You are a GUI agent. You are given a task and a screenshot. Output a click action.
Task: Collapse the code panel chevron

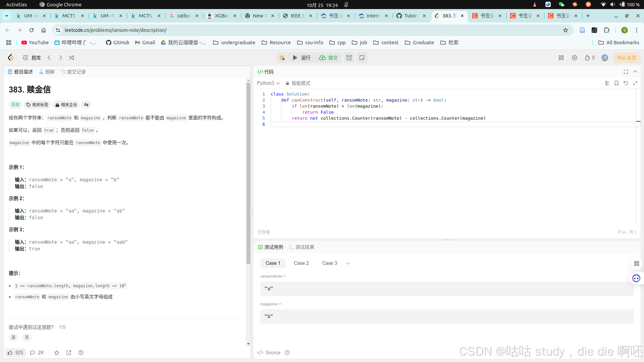635,72
